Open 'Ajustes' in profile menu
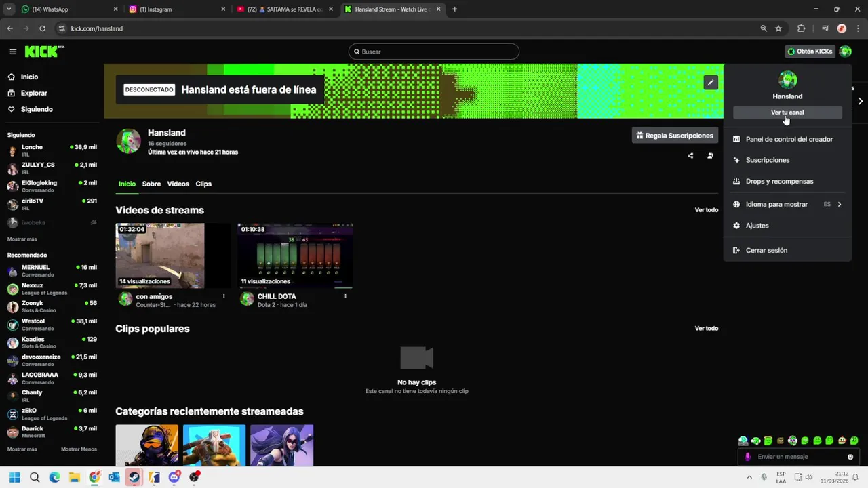868x488 pixels. click(x=787, y=225)
